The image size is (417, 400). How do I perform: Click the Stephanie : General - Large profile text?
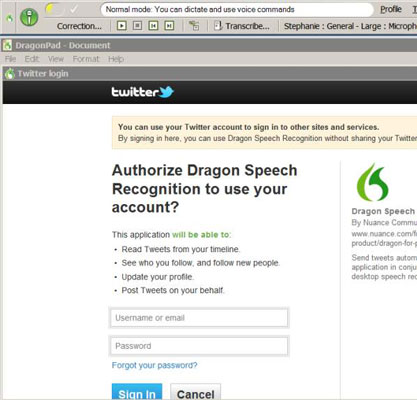350,26
